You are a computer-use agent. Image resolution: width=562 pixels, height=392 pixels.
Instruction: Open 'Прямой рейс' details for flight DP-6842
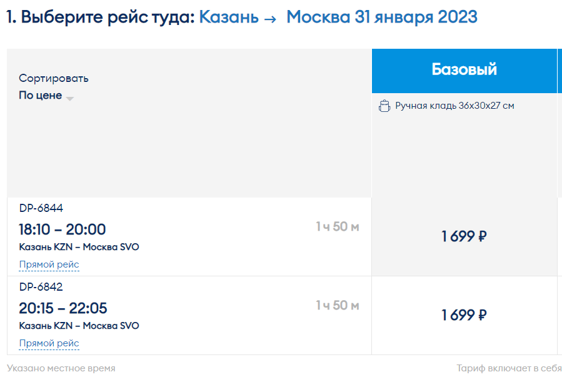pyautogui.click(x=49, y=343)
